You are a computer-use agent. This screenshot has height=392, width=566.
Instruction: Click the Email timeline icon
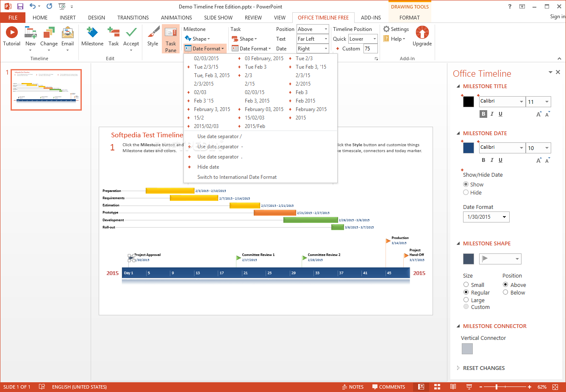[x=68, y=33]
